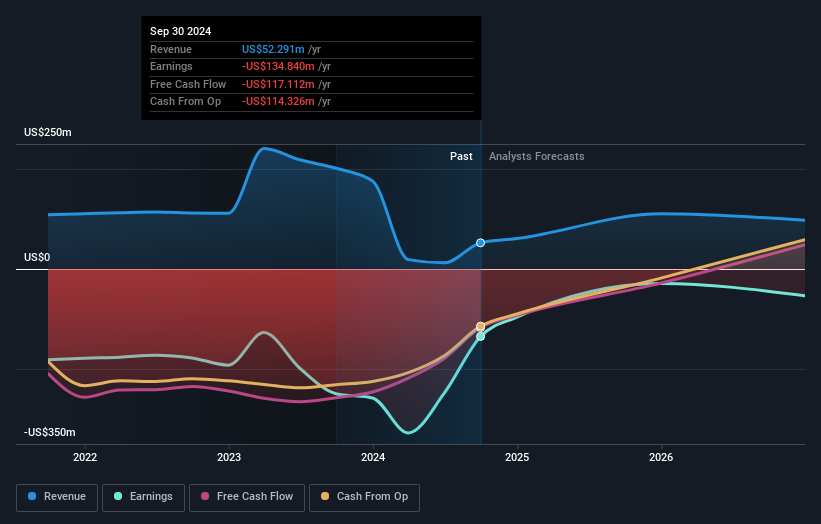
Task: Toggle the Free Cash Flow legend button
Action: [x=247, y=497]
